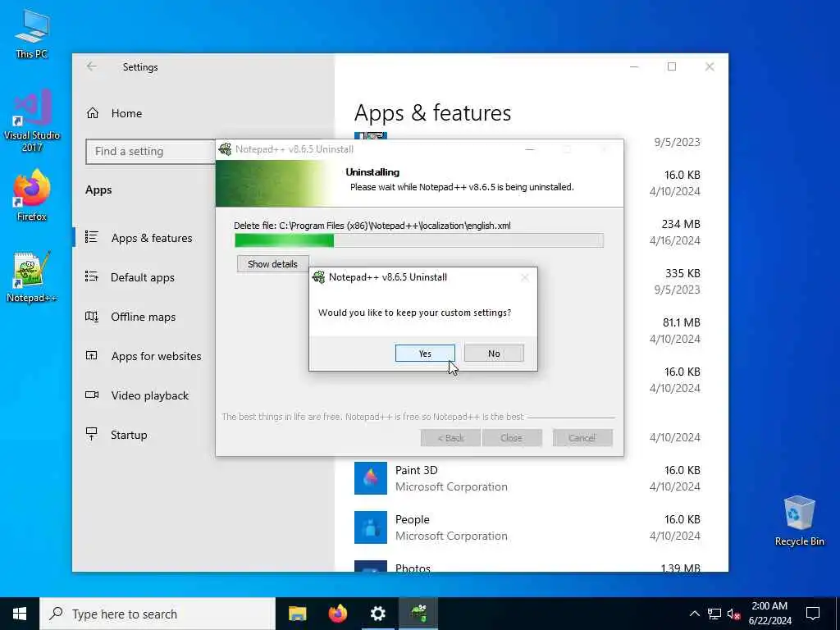
Task: Open Video playback settings page
Action: tap(149, 395)
